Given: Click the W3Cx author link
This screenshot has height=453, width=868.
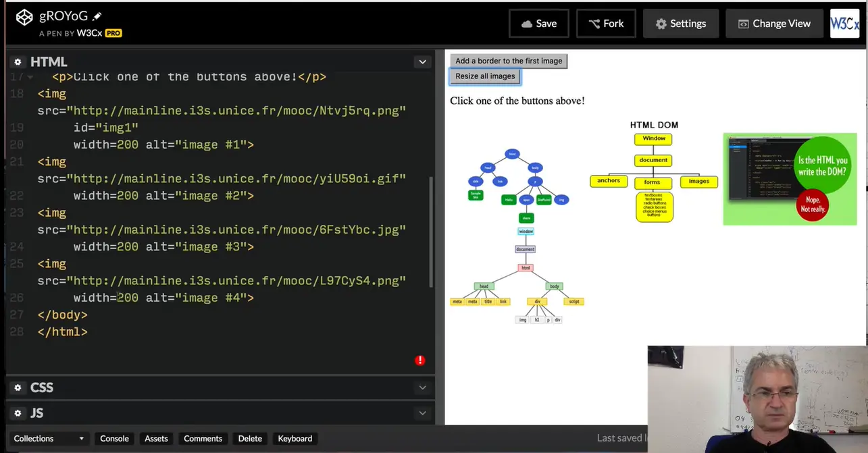Looking at the screenshot, I should click(x=90, y=32).
